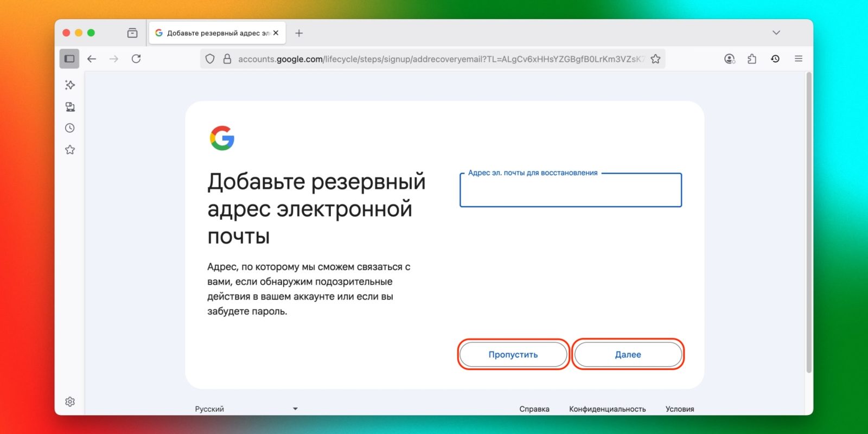The width and height of the screenshot is (868, 434).
Task: Go back to previous page
Action: pyautogui.click(x=92, y=59)
